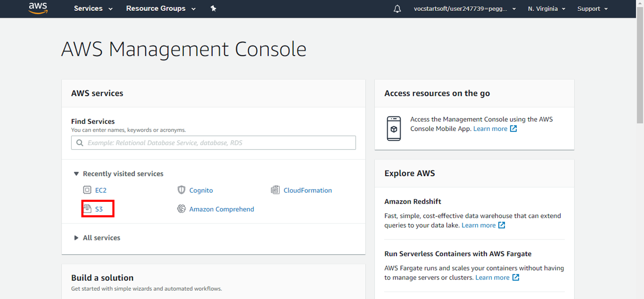Image resolution: width=644 pixels, height=299 pixels.
Task: Click external link icon after Console Mobile App Learn more
Action: 513,129
